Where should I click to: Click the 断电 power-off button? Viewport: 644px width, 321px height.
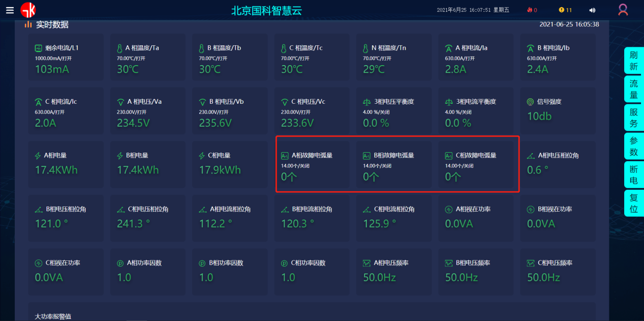(633, 174)
